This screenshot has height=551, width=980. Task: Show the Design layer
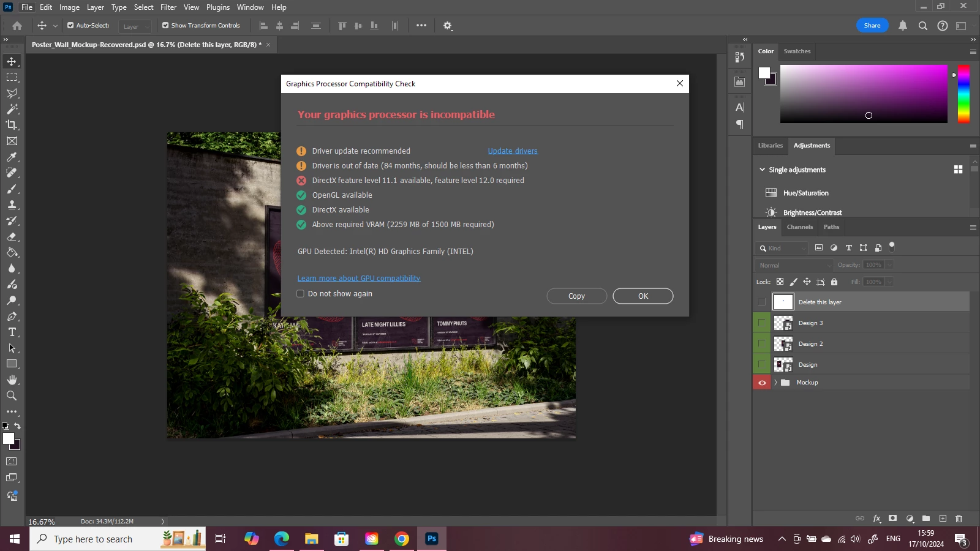click(762, 364)
